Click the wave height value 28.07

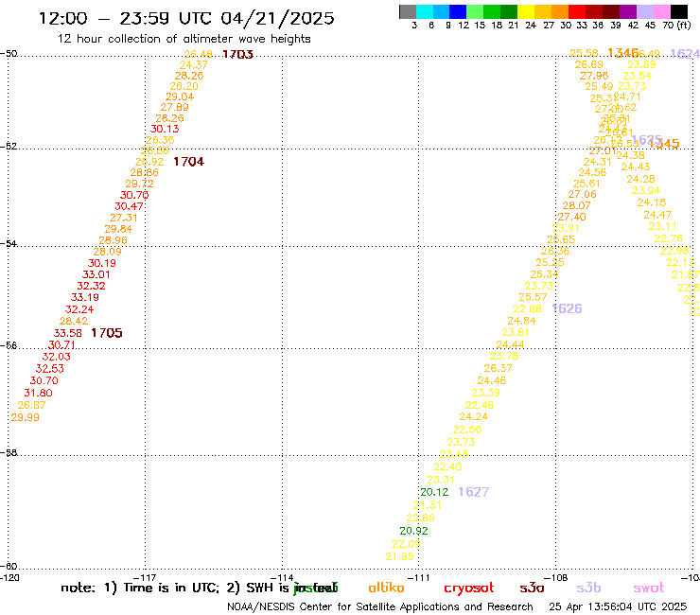point(576,205)
